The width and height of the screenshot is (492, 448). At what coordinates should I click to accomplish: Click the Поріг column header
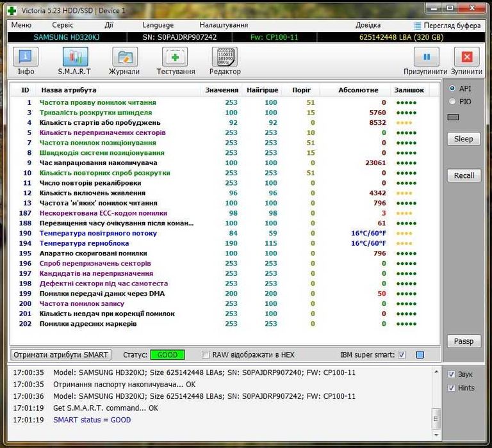(301, 90)
